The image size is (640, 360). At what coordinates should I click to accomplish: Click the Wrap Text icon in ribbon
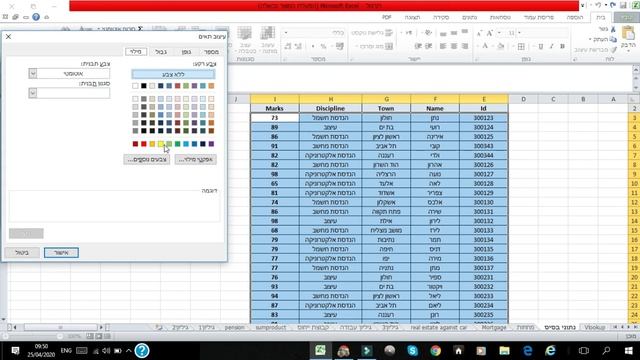pos(389,33)
